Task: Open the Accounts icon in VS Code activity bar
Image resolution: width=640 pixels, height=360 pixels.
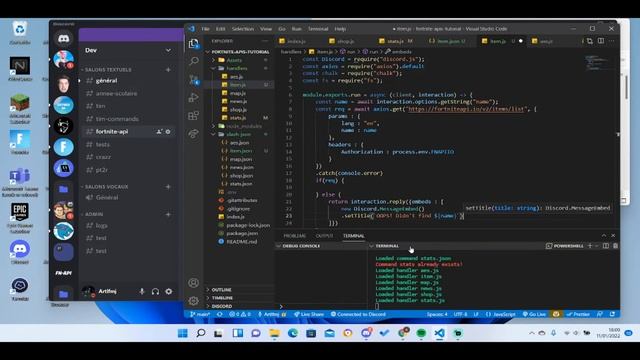Action: (194, 282)
